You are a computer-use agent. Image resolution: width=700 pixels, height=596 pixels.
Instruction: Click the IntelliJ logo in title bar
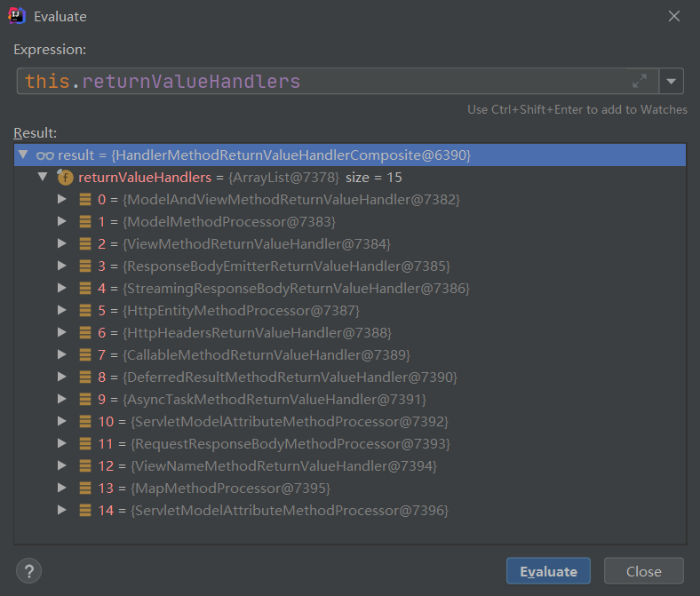click(17, 16)
